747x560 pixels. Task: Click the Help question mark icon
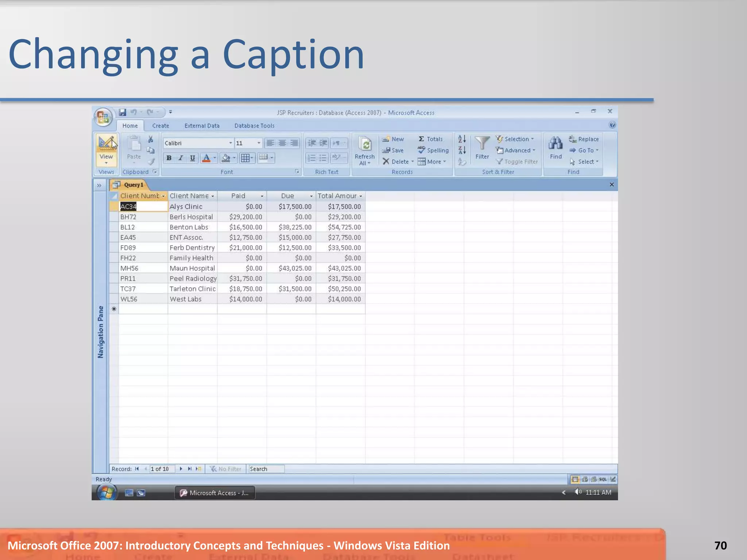[612, 125]
